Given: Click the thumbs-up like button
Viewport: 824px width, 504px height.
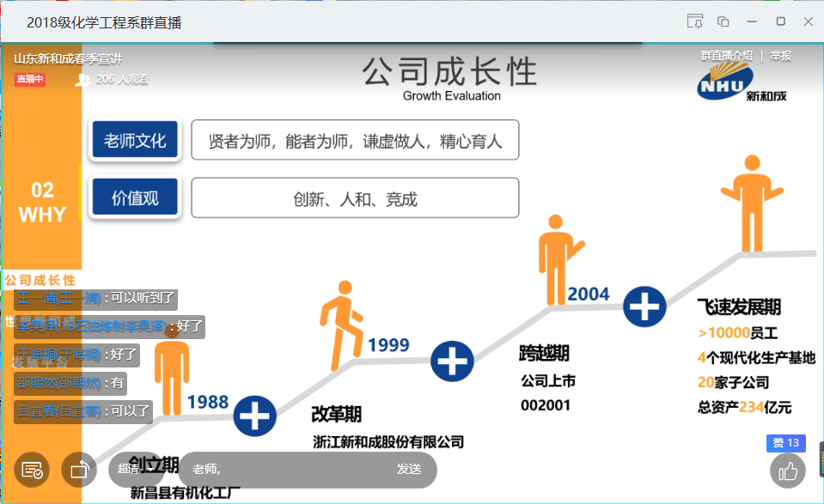Looking at the screenshot, I should (789, 470).
